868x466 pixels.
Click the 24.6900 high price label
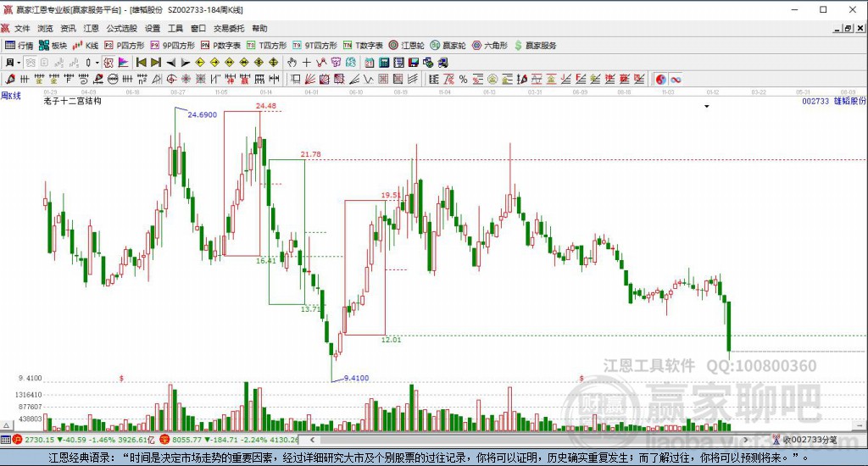pos(202,114)
